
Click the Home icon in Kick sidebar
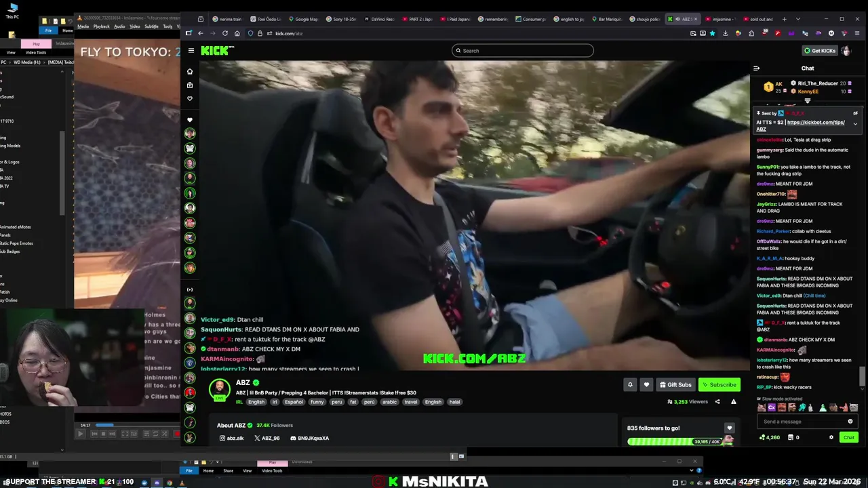(190, 71)
